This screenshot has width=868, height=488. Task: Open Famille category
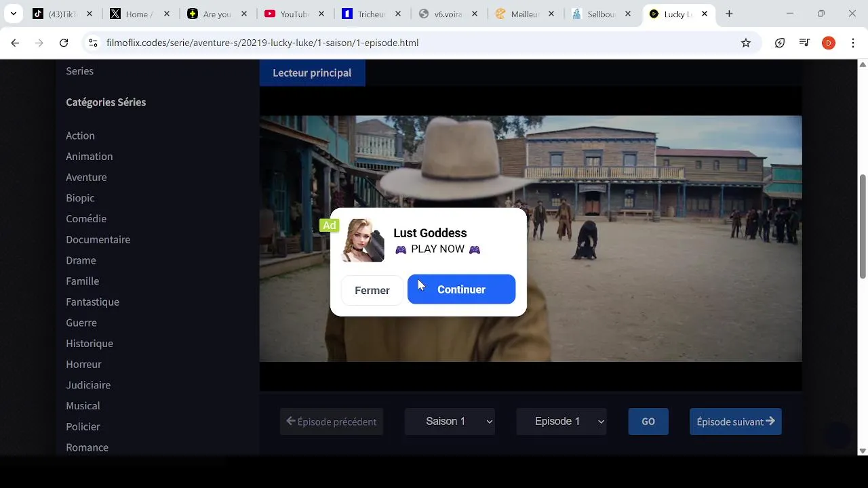pyautogui.click(x=82, y=281)
